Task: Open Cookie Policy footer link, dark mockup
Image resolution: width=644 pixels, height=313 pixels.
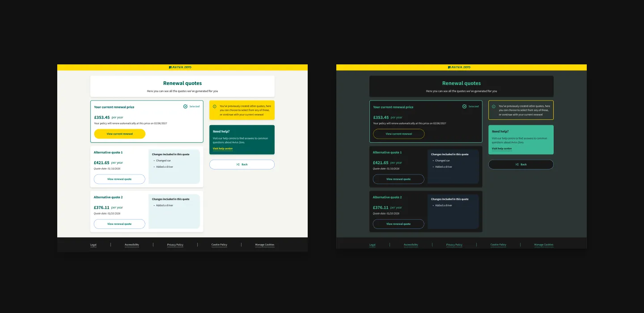Action: point(498,245)
